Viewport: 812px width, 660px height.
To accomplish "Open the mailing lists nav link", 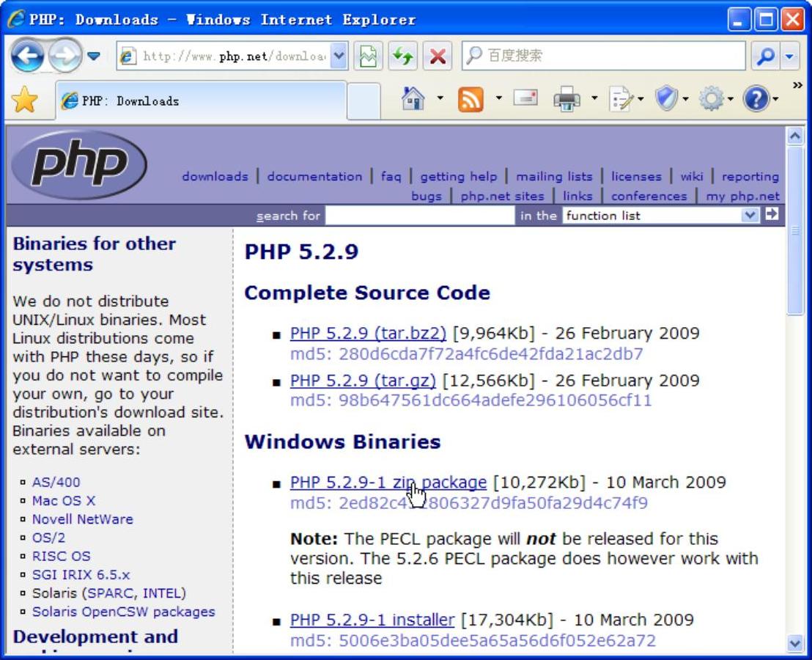I will [554, 177].
